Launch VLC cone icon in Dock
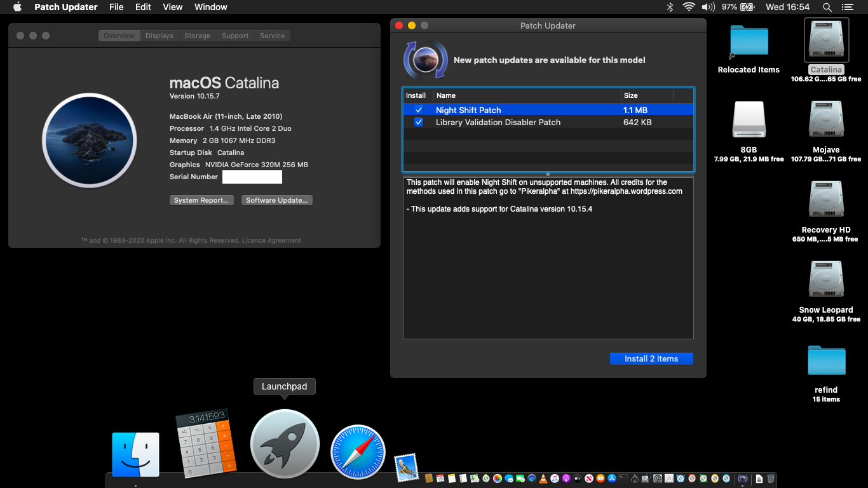This screenshot has width=868, height=488. point(543,478)
